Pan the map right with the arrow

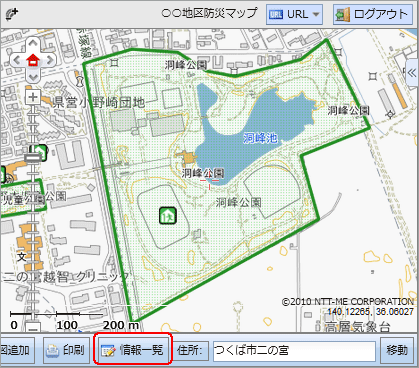(x=50, y=60)
